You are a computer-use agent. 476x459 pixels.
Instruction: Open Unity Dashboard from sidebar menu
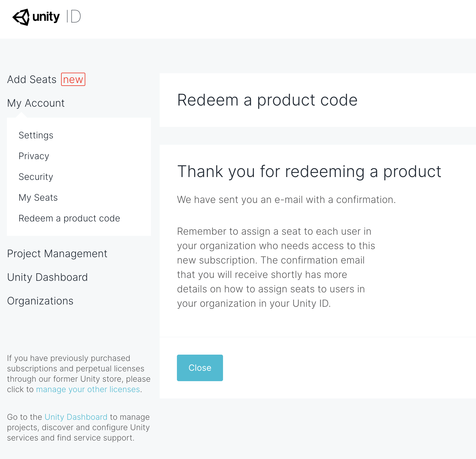point(47,277)
